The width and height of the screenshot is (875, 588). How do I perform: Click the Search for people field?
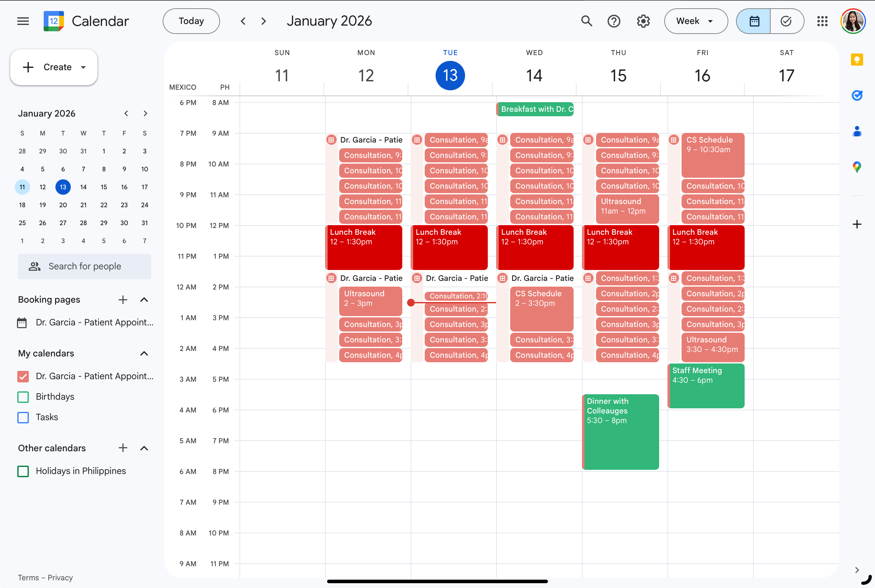(x=85, y=266)
